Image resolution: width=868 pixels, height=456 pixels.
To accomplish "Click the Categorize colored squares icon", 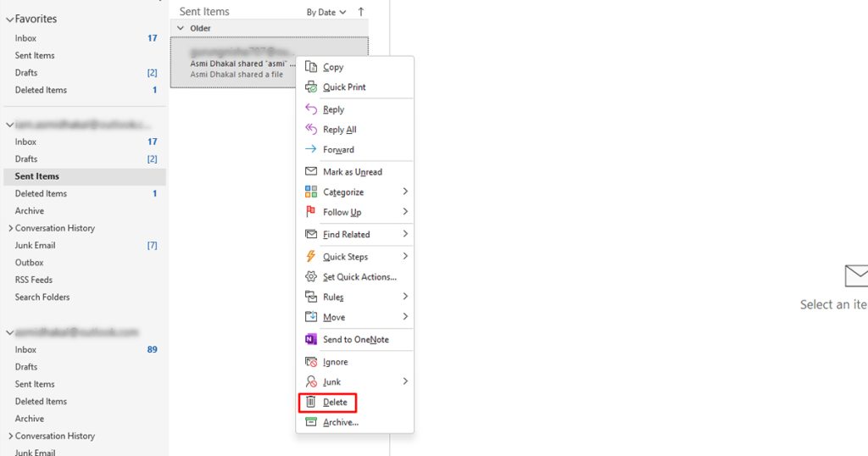I will (311, 192).
